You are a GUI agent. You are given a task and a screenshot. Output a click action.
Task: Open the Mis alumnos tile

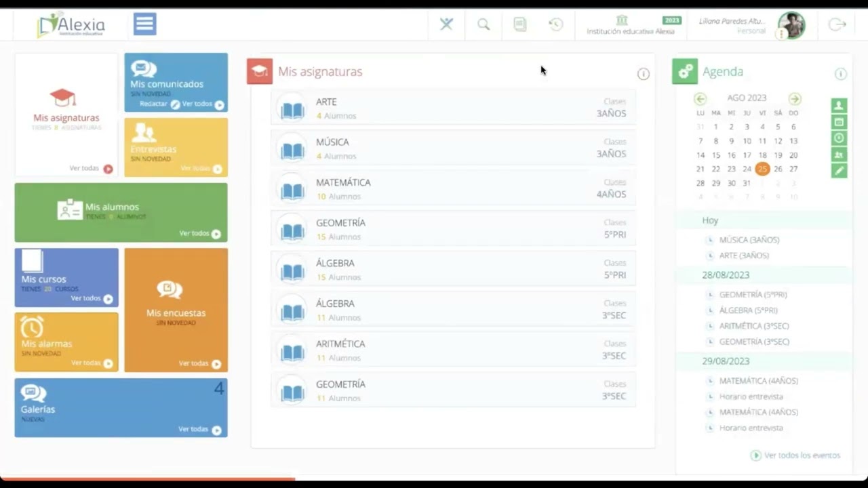pos(121,212)
